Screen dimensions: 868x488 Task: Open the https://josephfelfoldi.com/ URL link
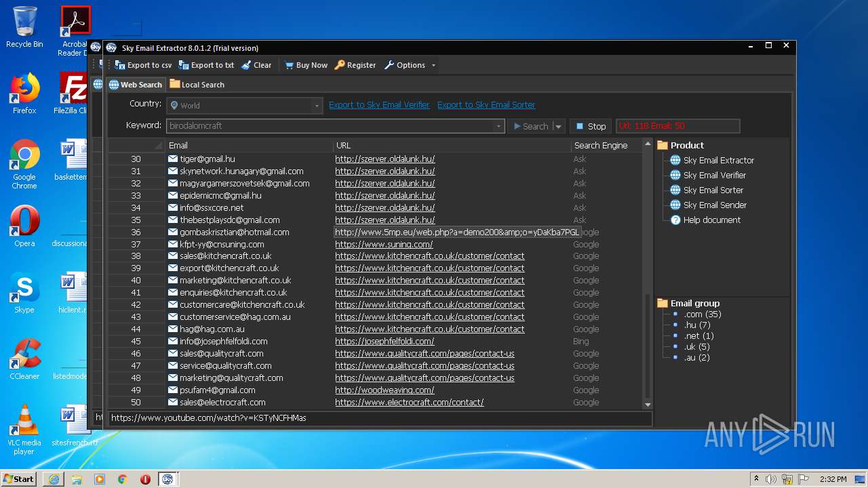[384, 342]
